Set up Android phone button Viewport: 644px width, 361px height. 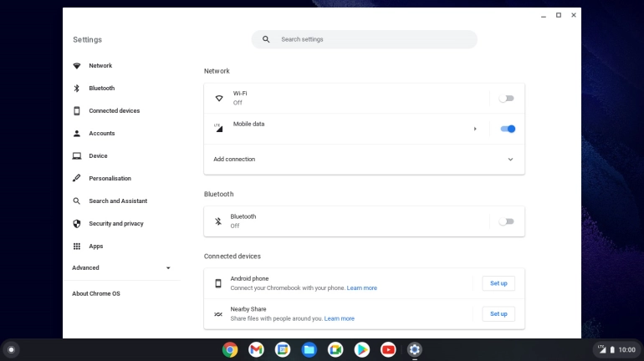498,283
